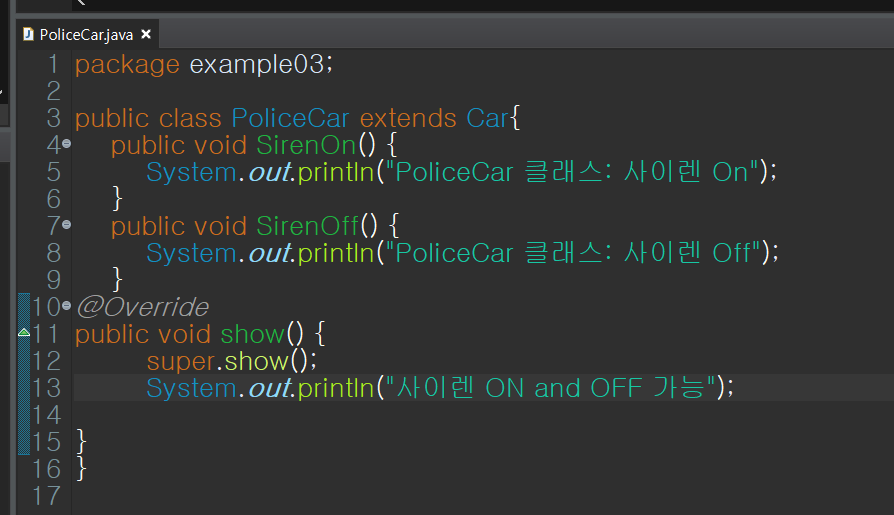Collapse the @Override show method fold marker
Screen dimensions: 894x515
(67, 306)
